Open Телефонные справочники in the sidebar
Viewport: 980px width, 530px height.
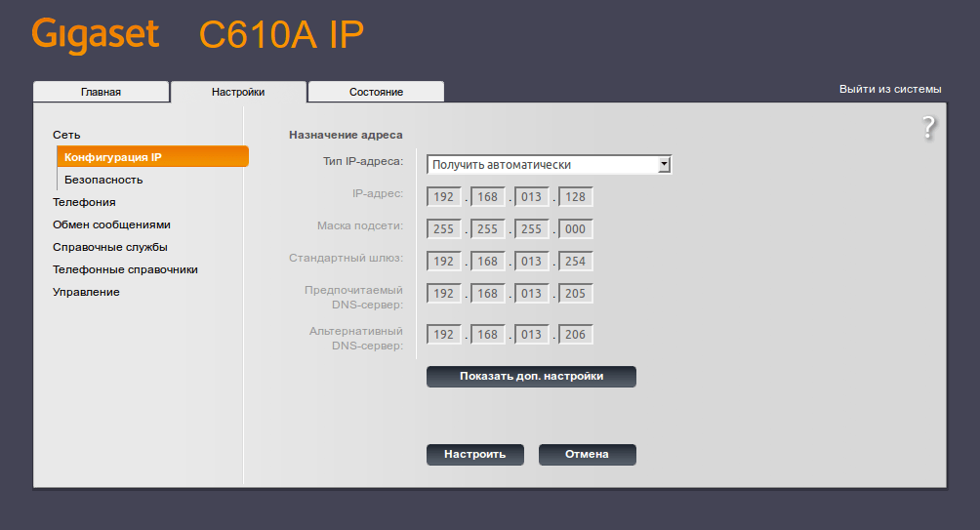[x=125, y=270]
